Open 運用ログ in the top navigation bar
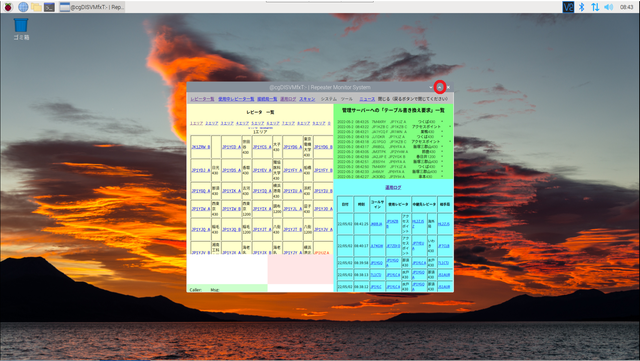This screenshot has height=361, width=640. click(288, 99)
